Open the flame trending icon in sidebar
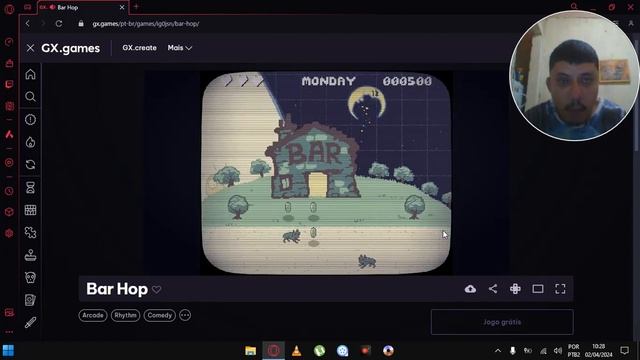640x360 pixels. pos(30,142)
